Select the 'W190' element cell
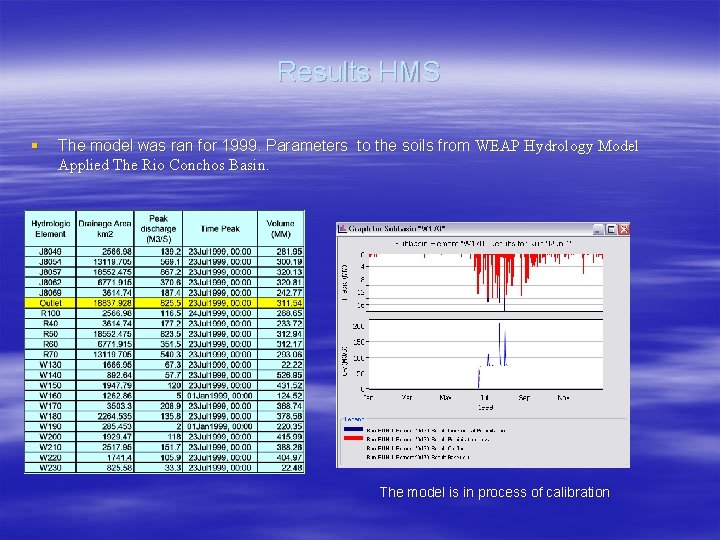The image size is (720, 540). pyautogui.click(x=51, y=427)
